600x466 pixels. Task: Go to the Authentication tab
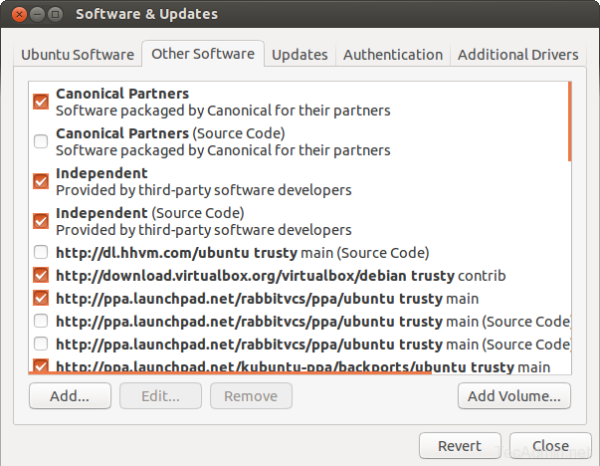(x=393, y=55)
